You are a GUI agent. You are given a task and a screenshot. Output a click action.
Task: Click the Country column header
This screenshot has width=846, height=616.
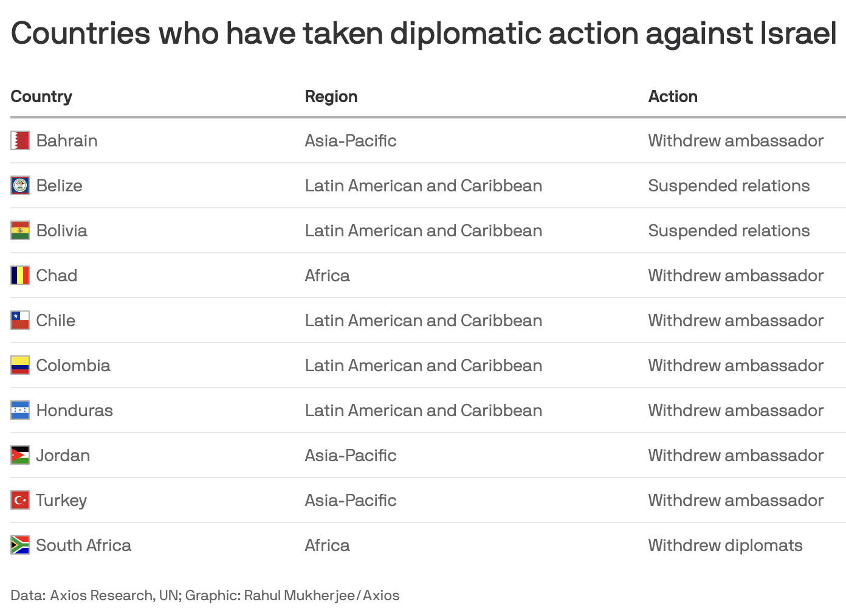41,97
